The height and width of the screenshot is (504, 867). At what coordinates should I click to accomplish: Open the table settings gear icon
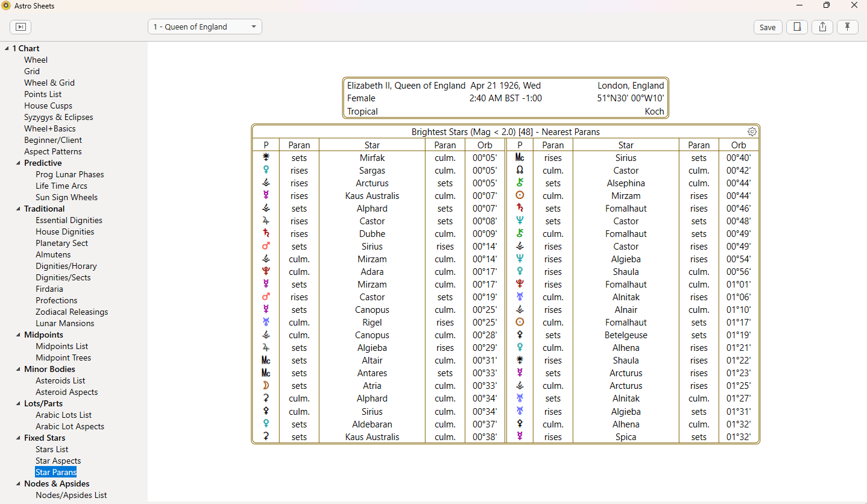[752, 131]
